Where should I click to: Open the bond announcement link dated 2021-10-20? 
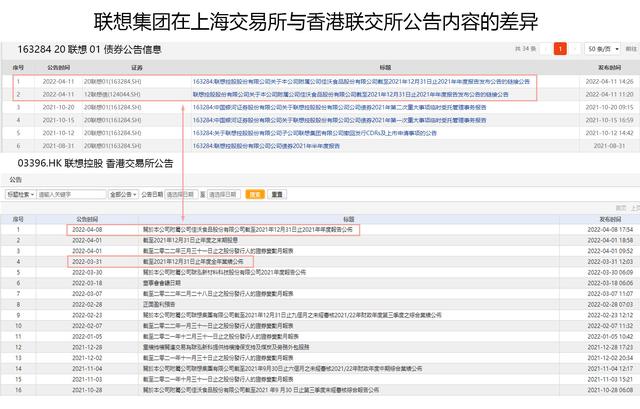tap(340, 107)
